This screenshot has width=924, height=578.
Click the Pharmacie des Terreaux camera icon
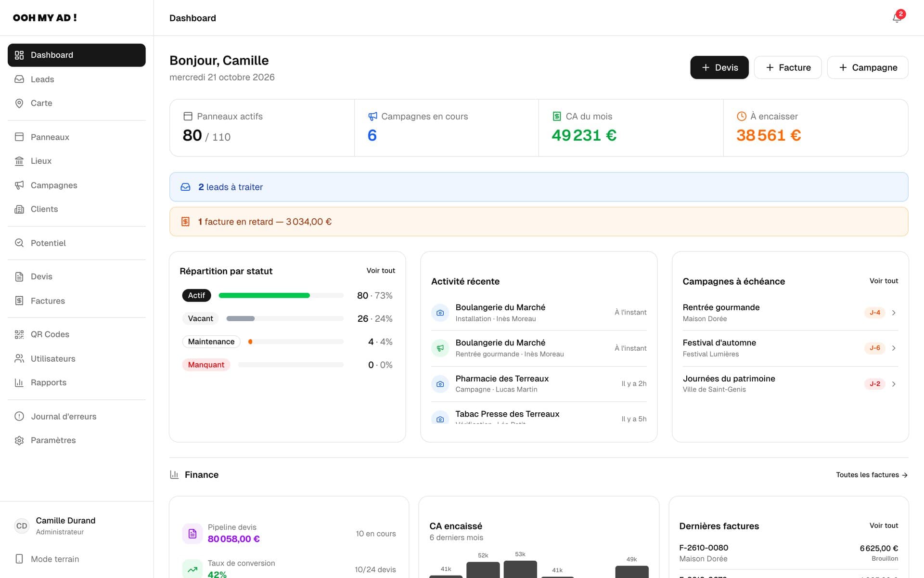click(440, 384)
